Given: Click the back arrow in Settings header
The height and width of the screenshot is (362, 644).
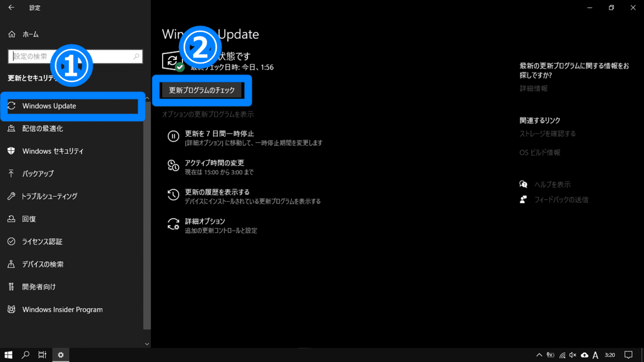Looking at the screenshot, I should click(11, 8).
